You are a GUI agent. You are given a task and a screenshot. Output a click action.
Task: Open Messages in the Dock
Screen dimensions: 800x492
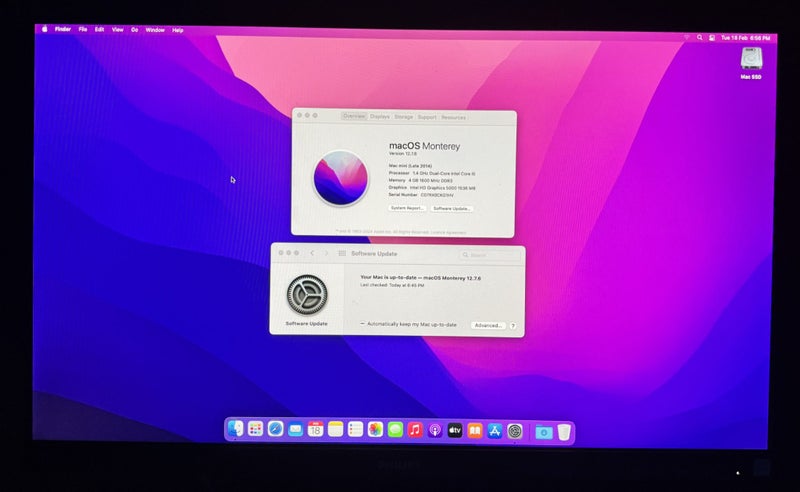395,430
